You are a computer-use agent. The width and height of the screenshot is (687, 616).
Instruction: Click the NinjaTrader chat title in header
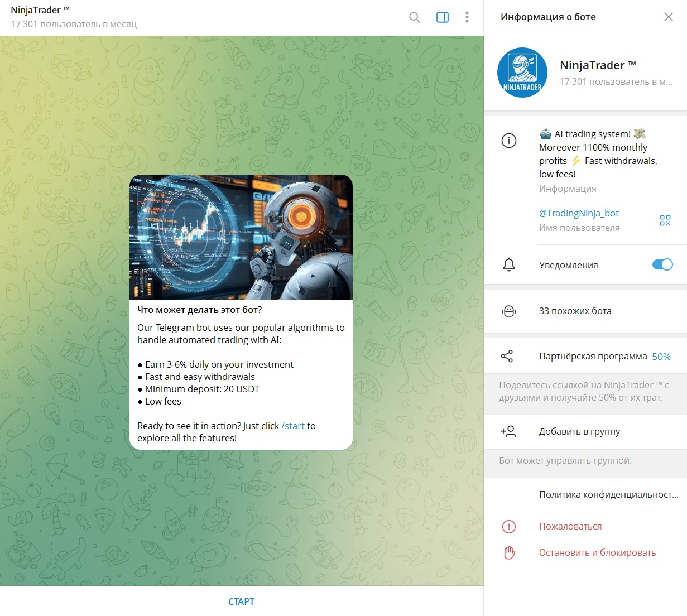pos(40,10)
